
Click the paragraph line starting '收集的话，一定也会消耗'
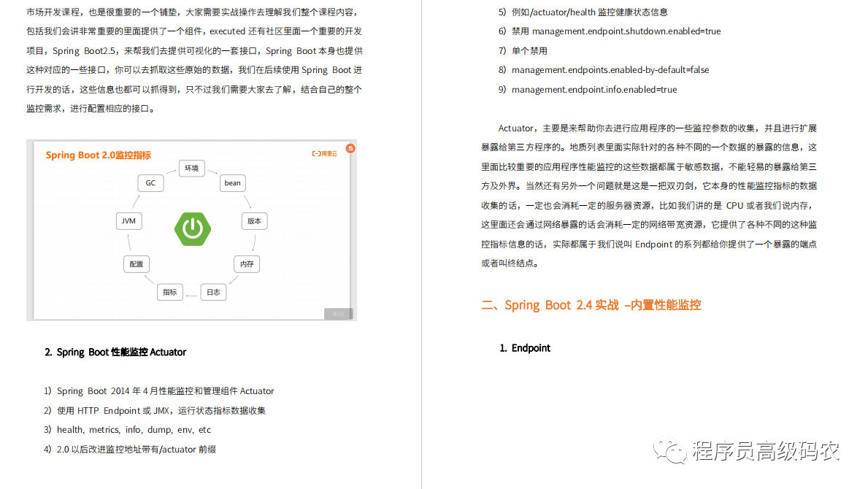tap(649, 205)
